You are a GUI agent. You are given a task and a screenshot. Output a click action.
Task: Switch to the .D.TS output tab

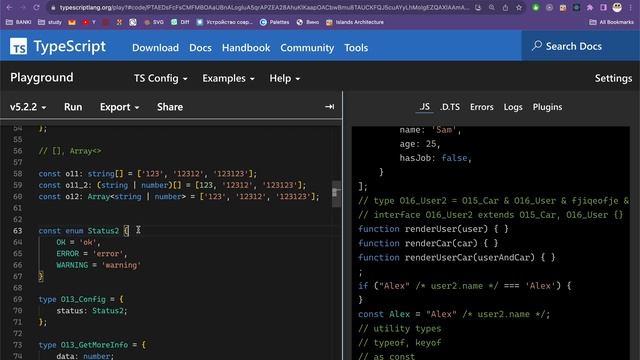[x=450, y=107]
